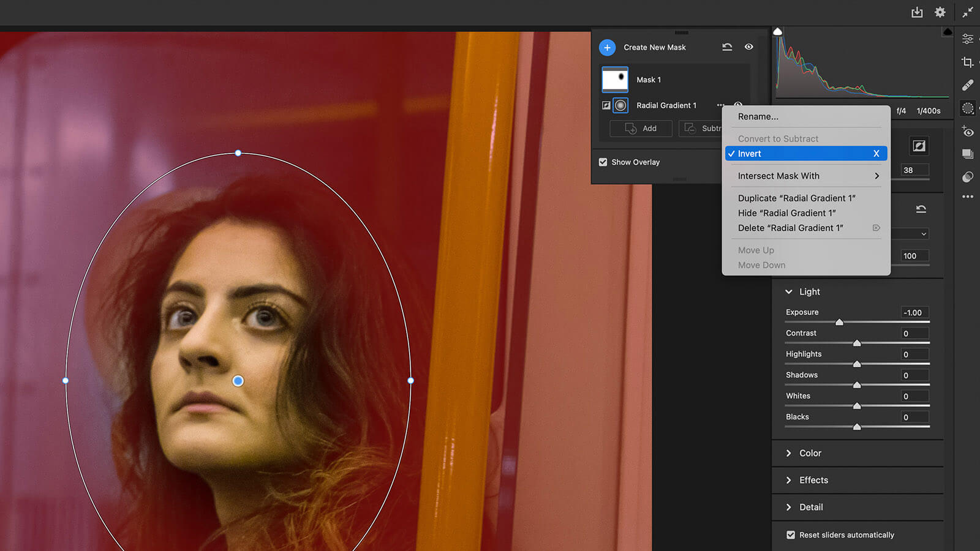Click the f/4 aperture readout

tap(901, 111)
